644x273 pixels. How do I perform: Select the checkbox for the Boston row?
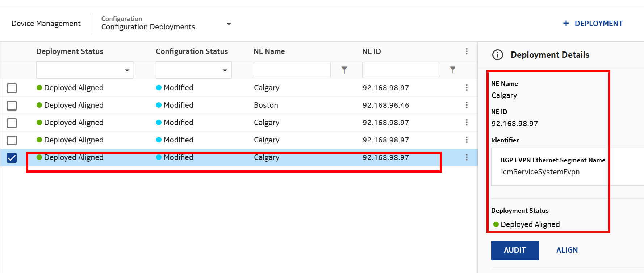click(12, 106)
